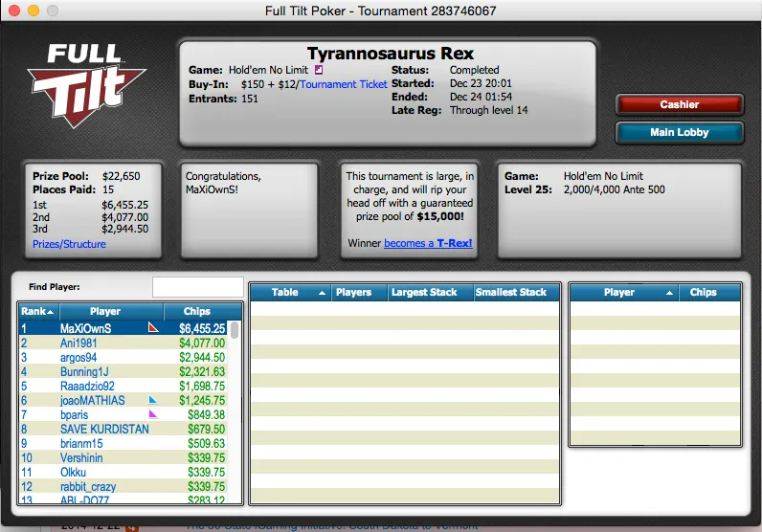
Task: Go to the Main Lobby
Action: tap(679, 132)
